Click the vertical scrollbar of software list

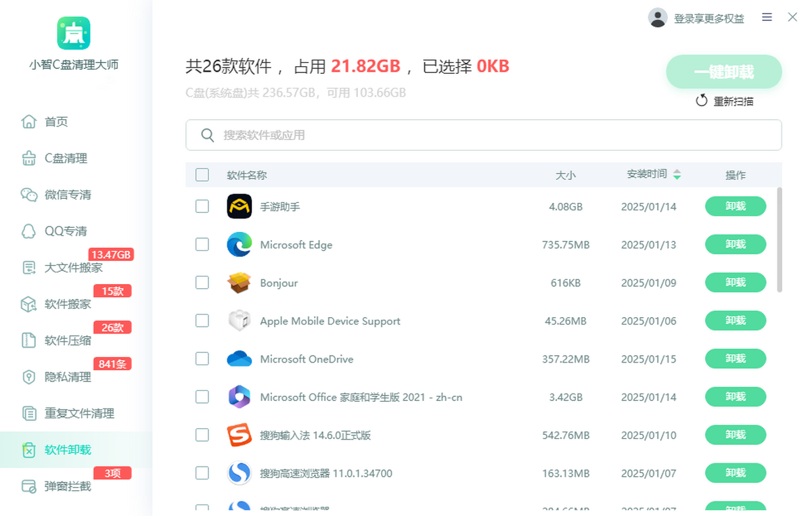pos(779,240)
